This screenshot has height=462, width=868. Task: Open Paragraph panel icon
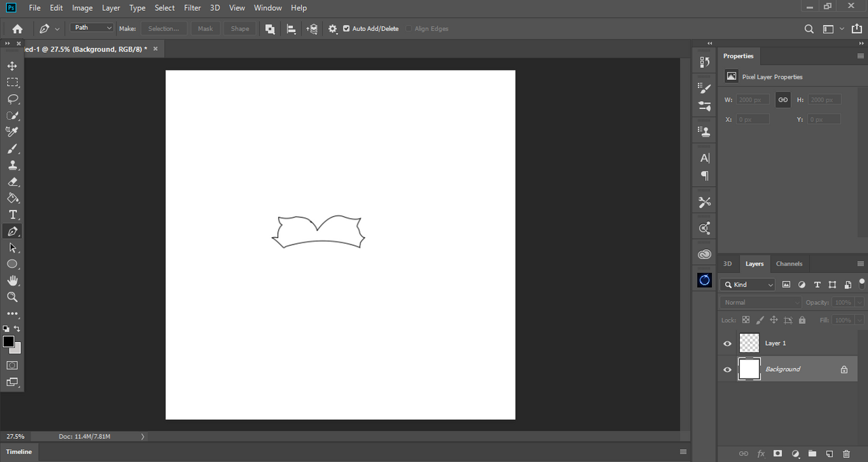click(705, 176)
